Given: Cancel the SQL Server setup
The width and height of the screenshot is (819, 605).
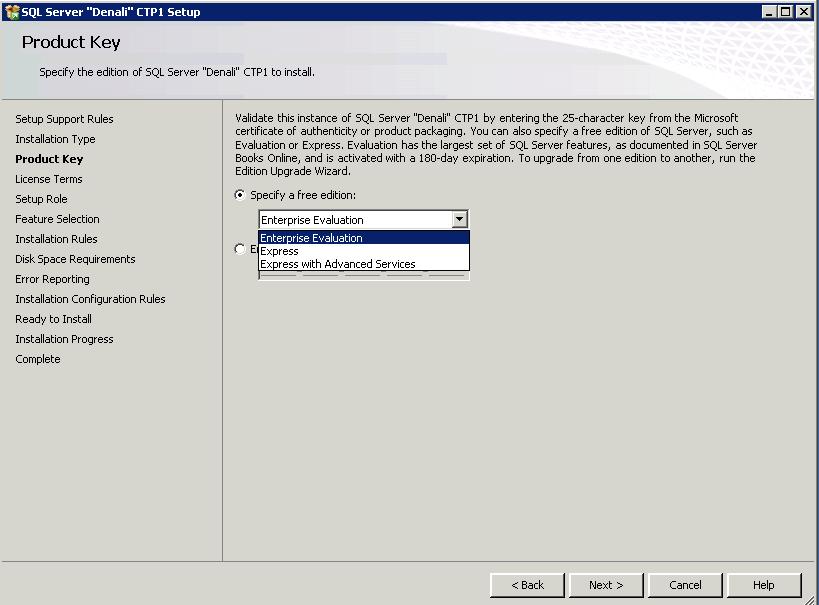Looking at the screenshot, I should [685, 585].
